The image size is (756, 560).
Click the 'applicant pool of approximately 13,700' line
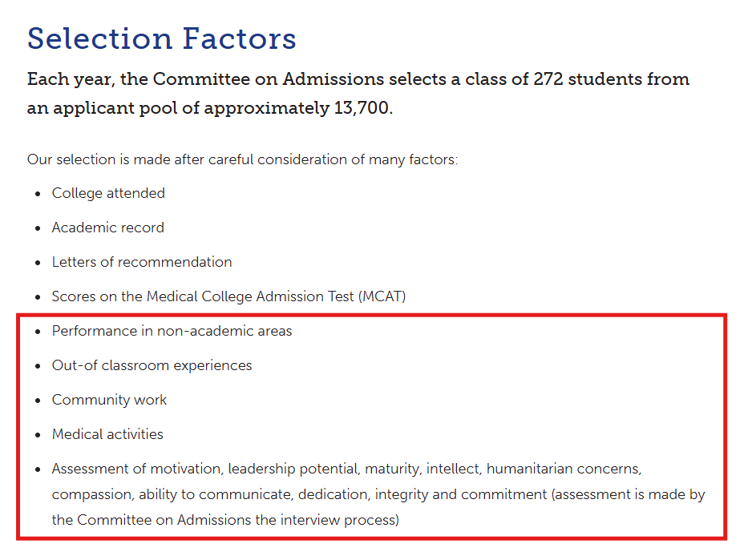click(210, 108)
